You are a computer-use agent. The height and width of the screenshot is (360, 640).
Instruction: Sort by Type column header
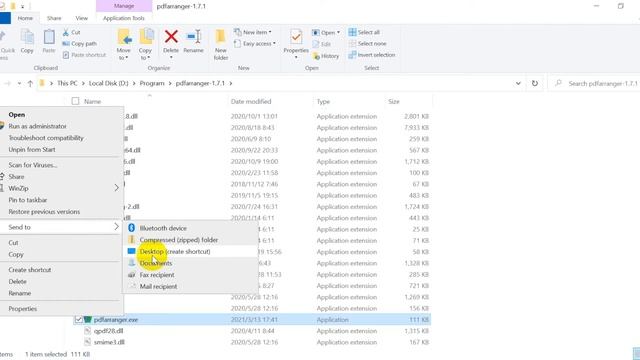tap(323, 101)
